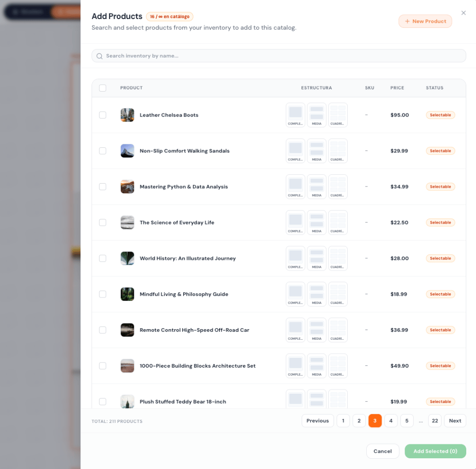
Task: Jump to last page 22
Action: (x=435, y=421)
